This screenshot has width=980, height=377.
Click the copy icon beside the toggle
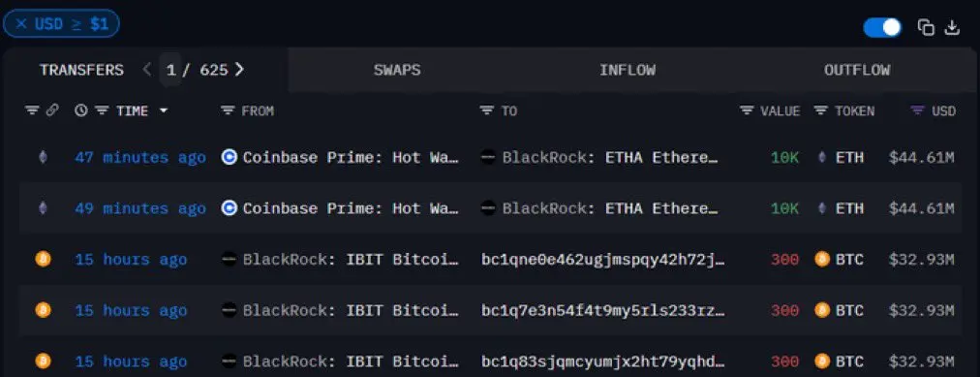tap(926, 27)
